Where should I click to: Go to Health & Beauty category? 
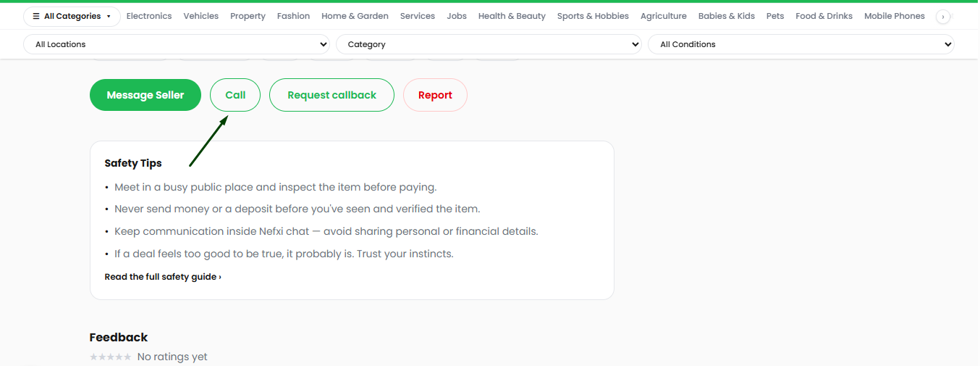(x=512, y=16)
